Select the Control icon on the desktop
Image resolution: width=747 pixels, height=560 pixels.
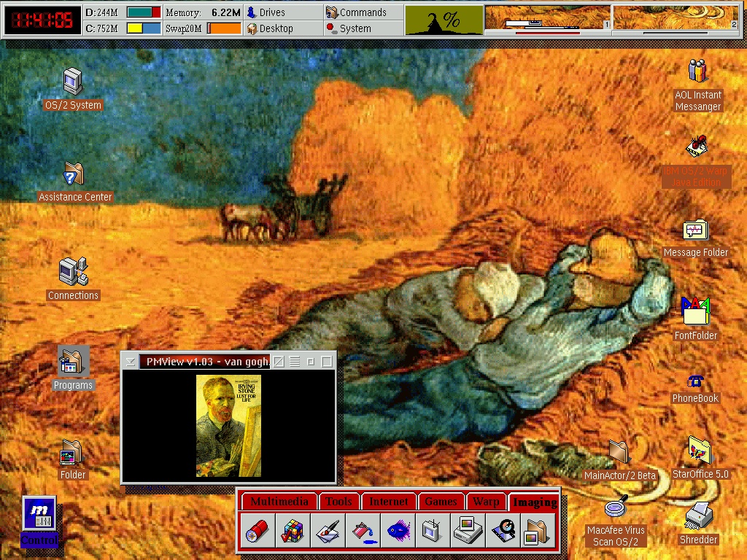[x=39, y=513]
